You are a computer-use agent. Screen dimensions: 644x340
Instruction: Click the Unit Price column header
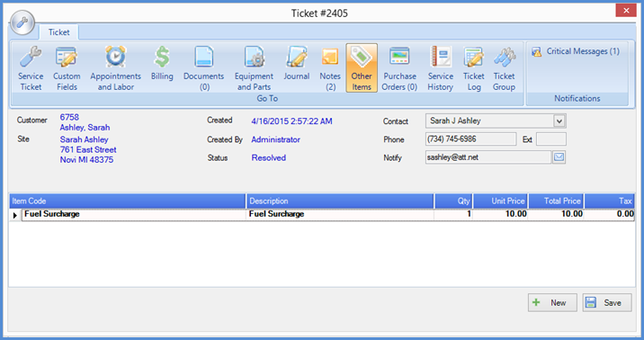coord(501,201)
